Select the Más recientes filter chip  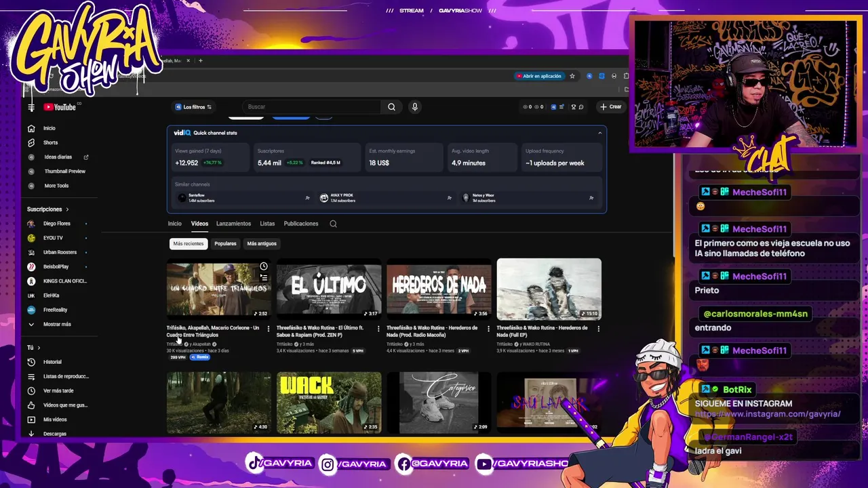coord(189,243)
